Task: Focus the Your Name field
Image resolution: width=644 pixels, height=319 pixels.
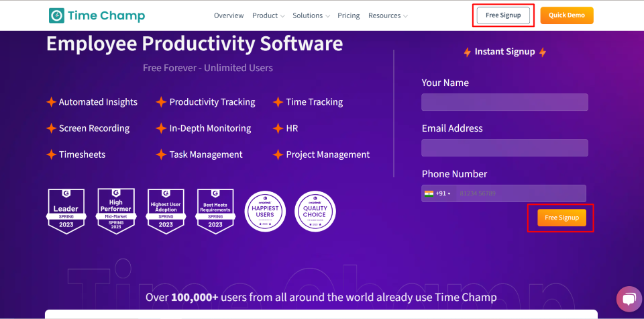Action: [x=504, y=102]
